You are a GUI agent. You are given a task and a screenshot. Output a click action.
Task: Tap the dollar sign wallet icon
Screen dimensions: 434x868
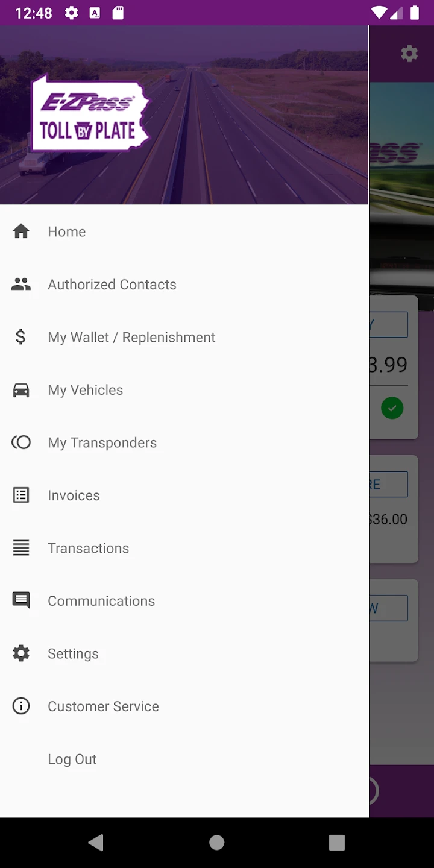pos(21,337)
